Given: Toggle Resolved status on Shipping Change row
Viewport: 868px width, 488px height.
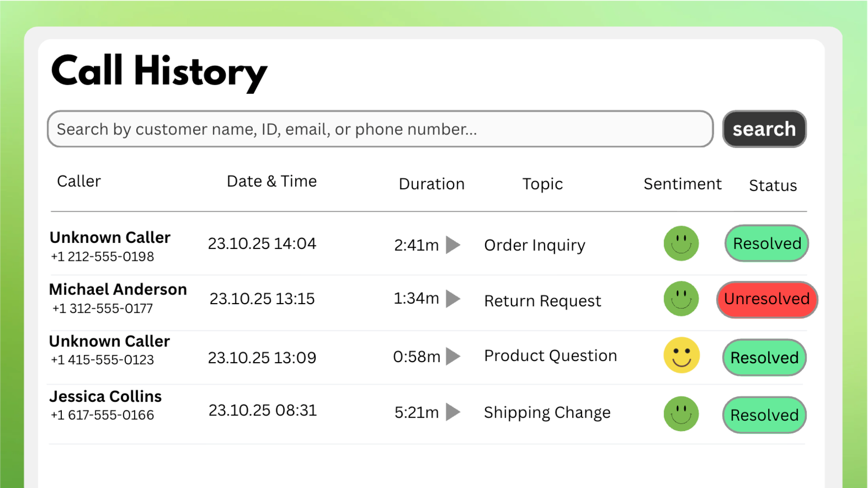Looking at the screenshot, I should click(764, 415).
